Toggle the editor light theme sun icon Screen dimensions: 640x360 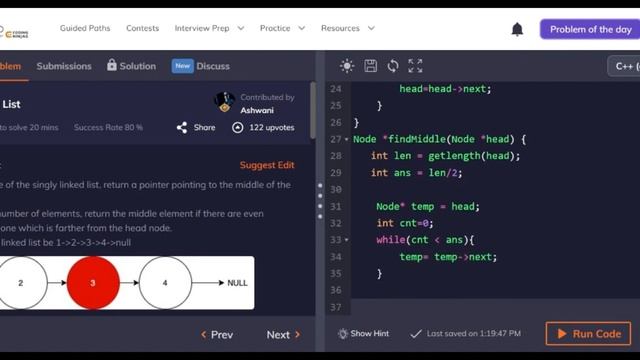click(347, 66)
